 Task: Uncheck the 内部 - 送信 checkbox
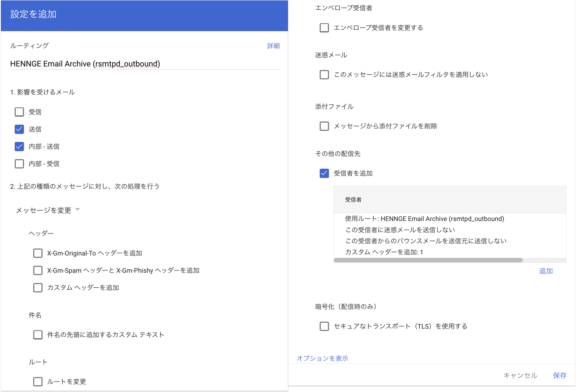pos(19,146)
